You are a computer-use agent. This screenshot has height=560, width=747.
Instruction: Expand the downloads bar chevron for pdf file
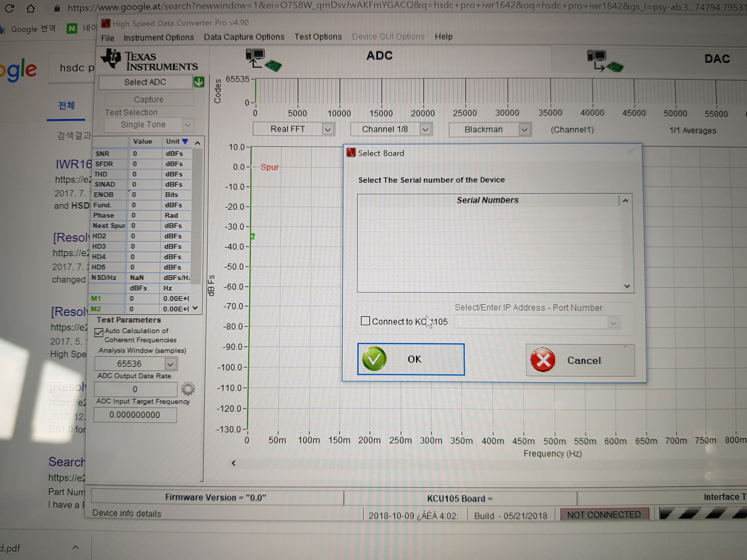pos(76,547)
